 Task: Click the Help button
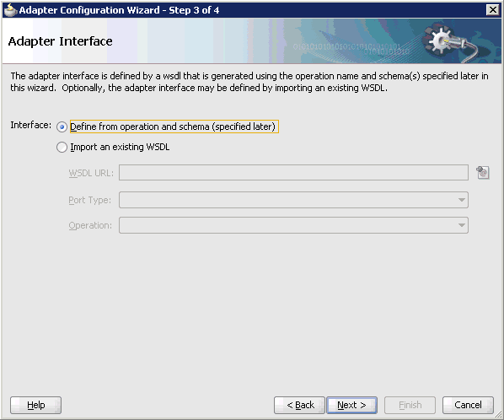pyautogui.click(x=35, y=405)
